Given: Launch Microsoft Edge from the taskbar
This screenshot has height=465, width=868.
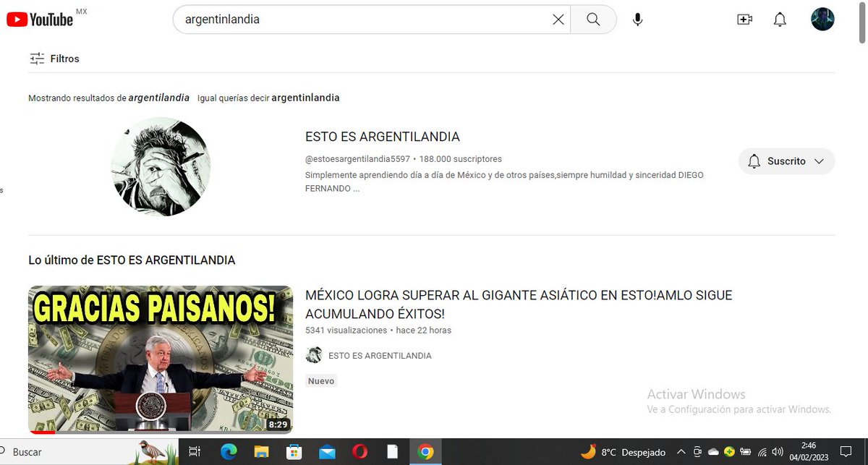Looking at the screenshot, I should coord(229,452).
